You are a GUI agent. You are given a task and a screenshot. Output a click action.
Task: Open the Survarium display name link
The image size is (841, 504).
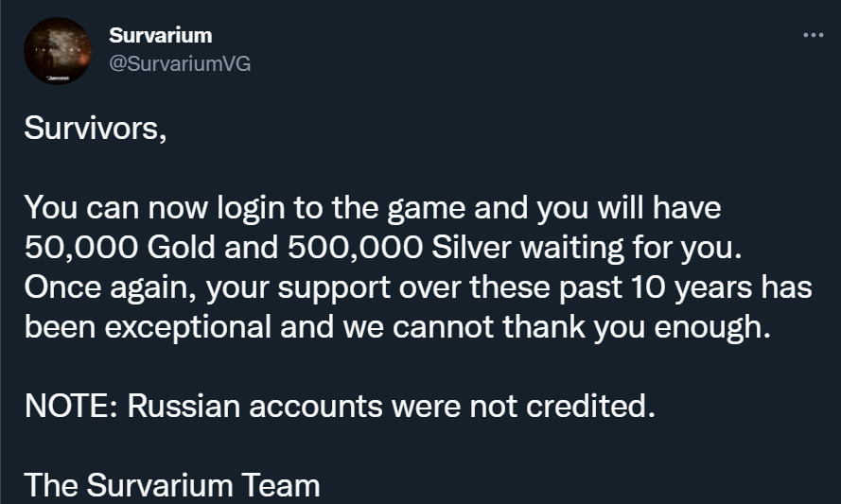pyautogui.click(x=161, y=36)
